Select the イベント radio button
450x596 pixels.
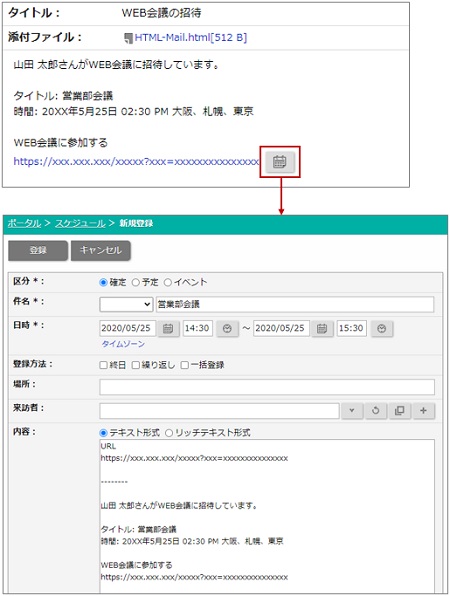tap(168, 282)
